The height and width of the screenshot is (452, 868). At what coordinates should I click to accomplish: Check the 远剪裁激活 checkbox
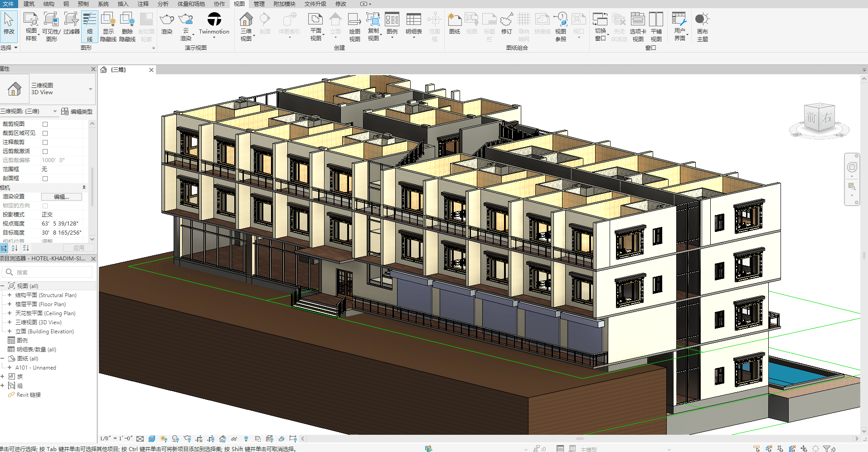click(45, 151)
